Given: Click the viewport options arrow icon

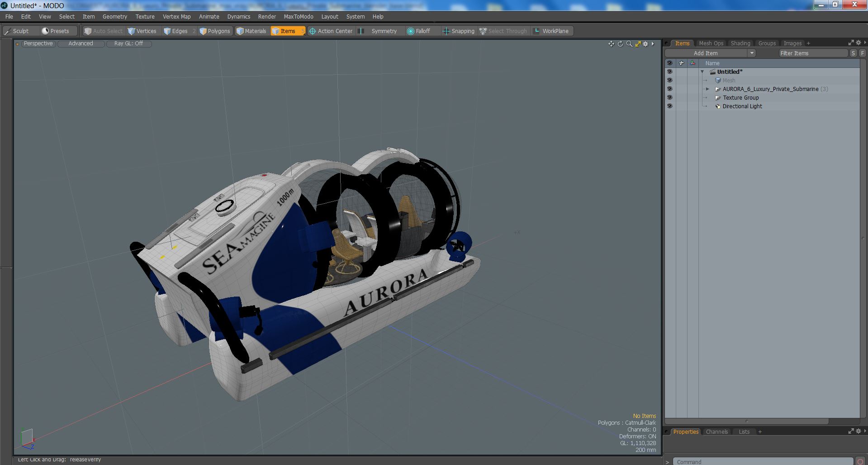Looking at the screenshot, I should [x=653, y=44].
